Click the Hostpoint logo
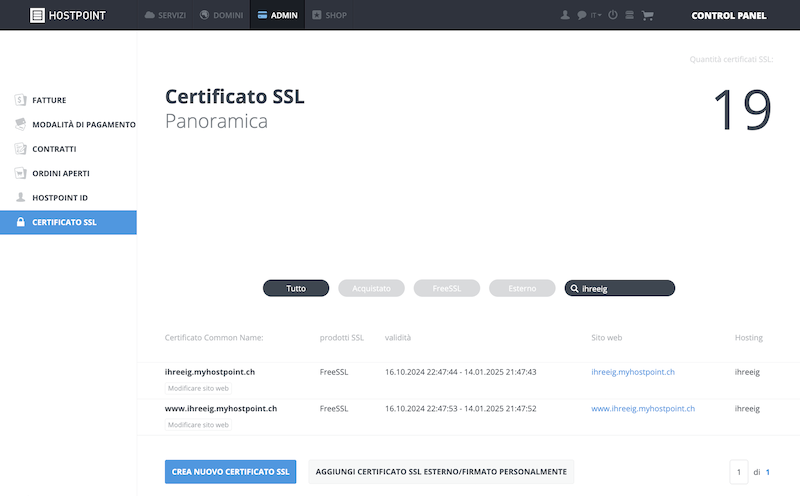The image size is (800, 496). pos(68,15)
